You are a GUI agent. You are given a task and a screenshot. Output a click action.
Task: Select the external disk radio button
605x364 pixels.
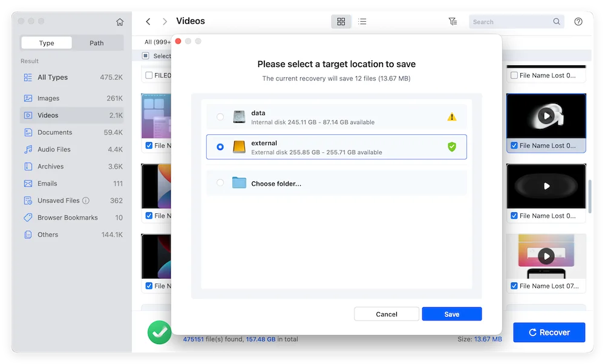[220, 147]
